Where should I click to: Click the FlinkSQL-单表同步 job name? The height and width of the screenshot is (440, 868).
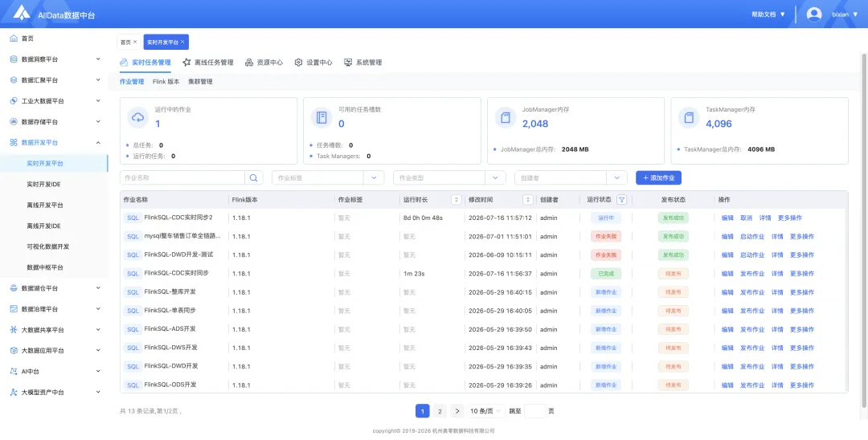[170, 310]
